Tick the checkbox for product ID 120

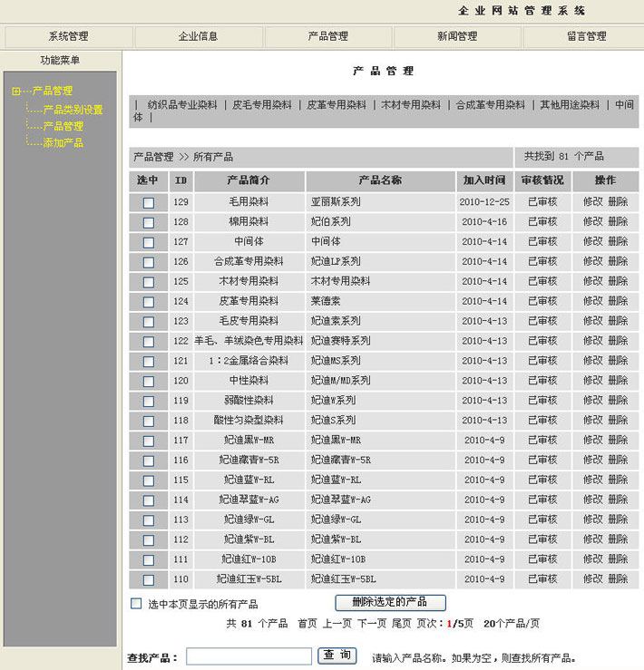(x=148, y=382)
